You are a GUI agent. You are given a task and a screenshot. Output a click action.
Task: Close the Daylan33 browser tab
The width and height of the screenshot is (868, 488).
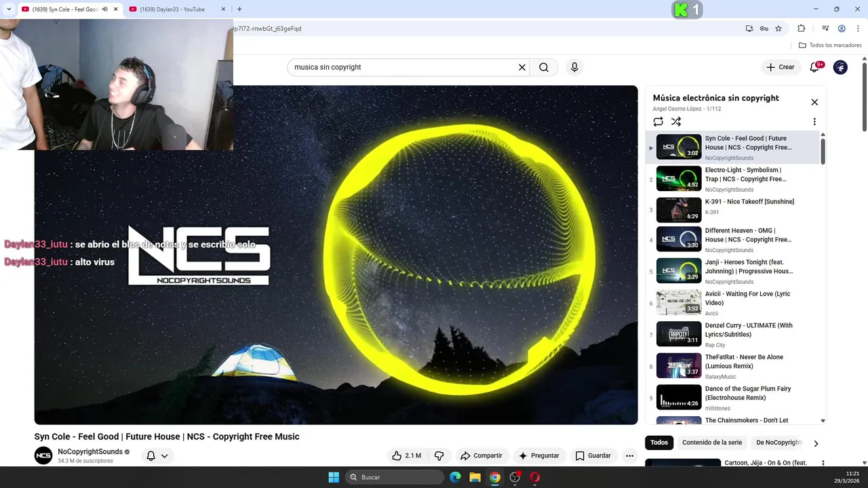pos(224,9)
